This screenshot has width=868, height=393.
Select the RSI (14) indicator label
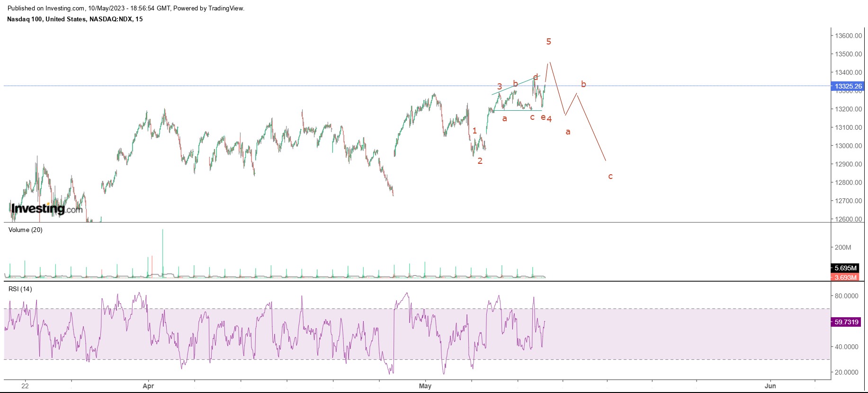(20, 289)
